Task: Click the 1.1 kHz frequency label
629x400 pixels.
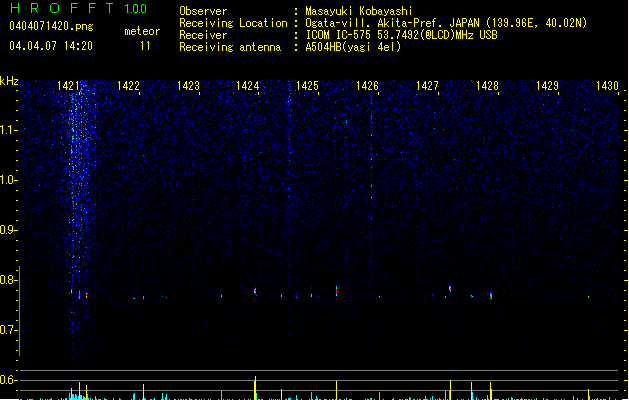Action: (9, 130)
